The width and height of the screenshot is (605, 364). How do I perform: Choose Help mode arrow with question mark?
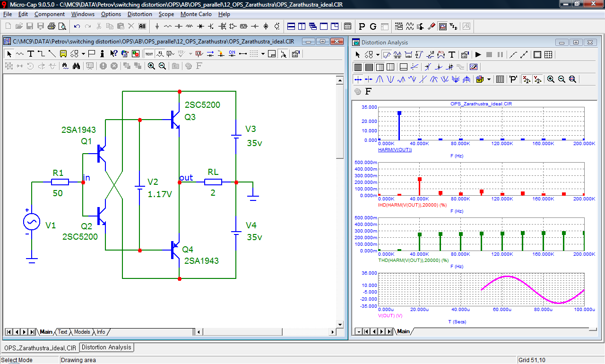click(113, 54)
